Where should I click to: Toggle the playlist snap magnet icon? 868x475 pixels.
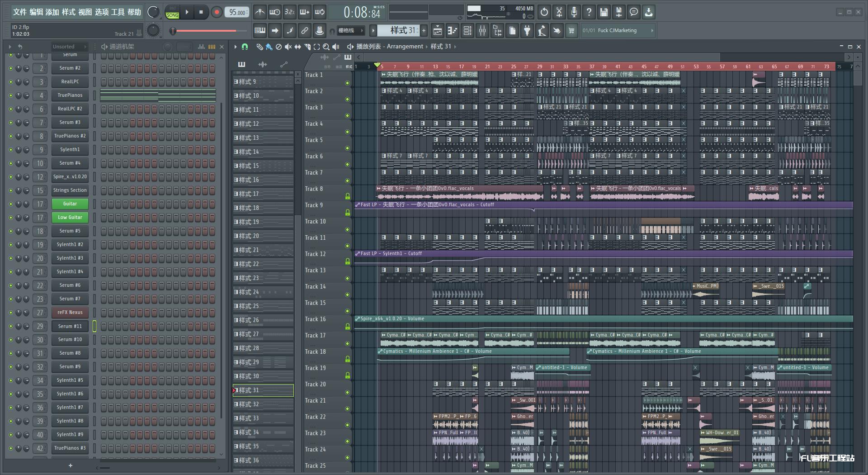tap(245, 47)
